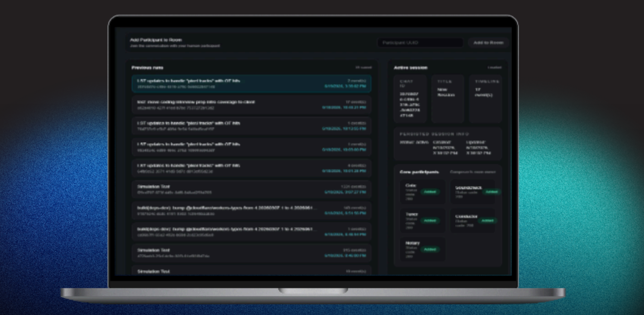This screenshot has width=644, height=315.
Task: Click the Active session heading
Action: click(410, 67)
